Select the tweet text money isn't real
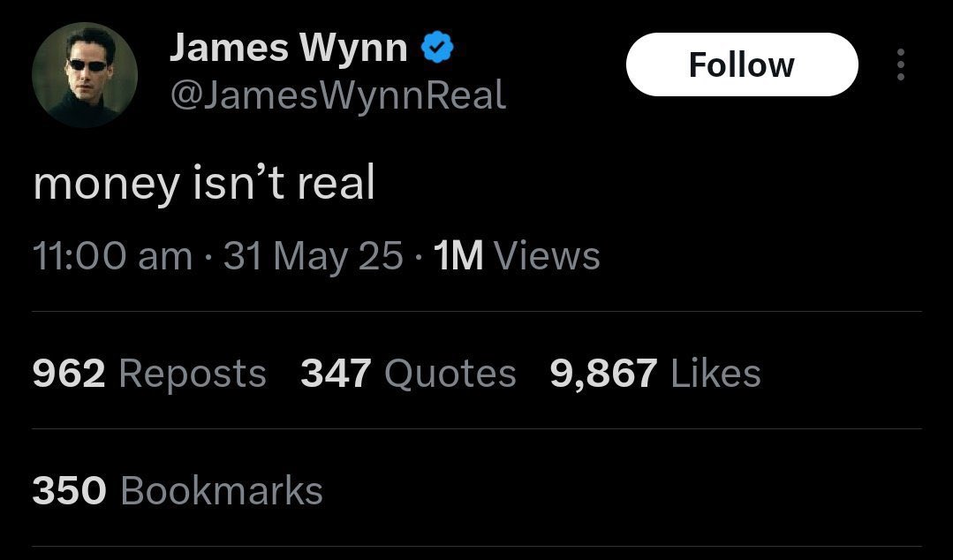The image size is (953, 560). (203, 183)
